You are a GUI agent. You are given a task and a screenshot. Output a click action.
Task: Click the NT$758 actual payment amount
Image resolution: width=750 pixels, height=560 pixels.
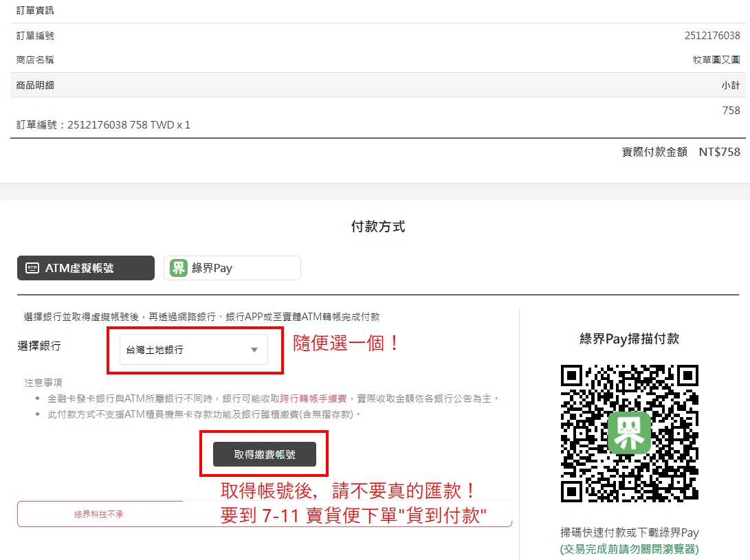pyautogui.click(x=719, y=152)
